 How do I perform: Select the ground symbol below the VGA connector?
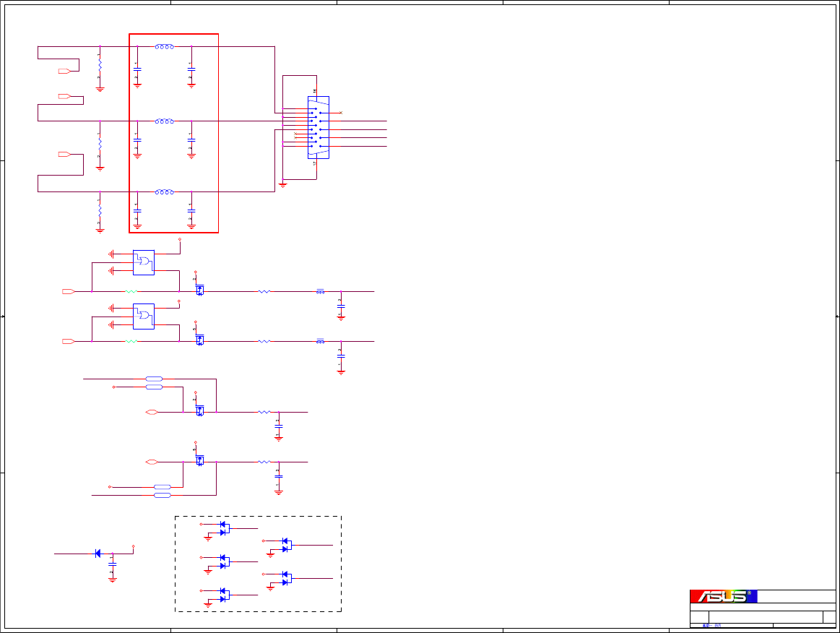point(283,186)
